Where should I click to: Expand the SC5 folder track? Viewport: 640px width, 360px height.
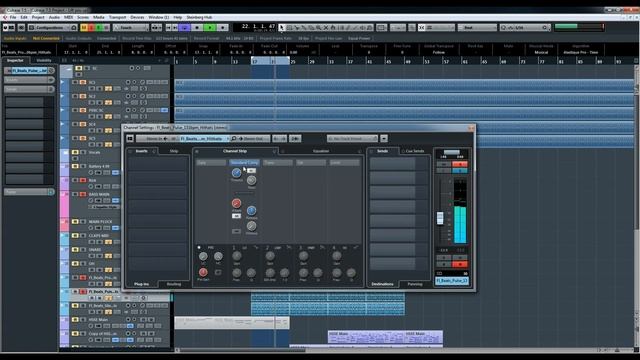coord(62,138)
